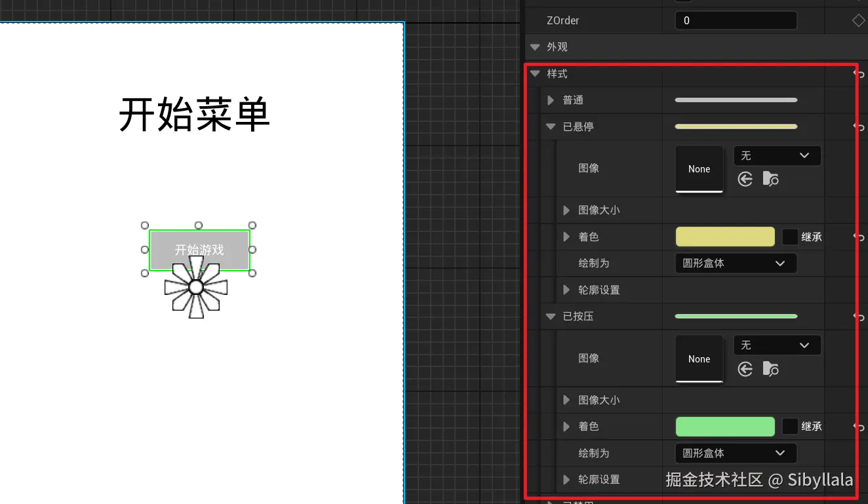The height and width of the screenshot is (504, 868).
Task: Reset 已悬停 着色 to default
Action: click(x=859, y=237)
